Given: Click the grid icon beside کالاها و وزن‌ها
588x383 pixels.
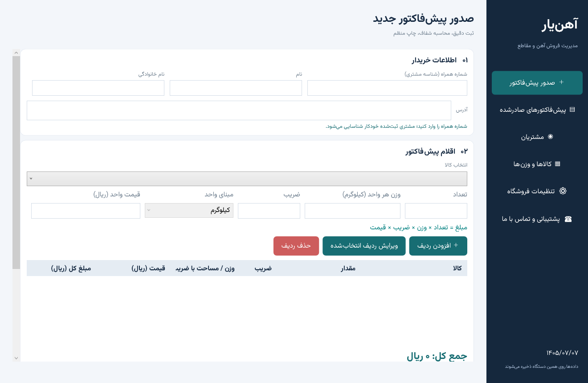Looking at the screenshot, I should (557, 164).
